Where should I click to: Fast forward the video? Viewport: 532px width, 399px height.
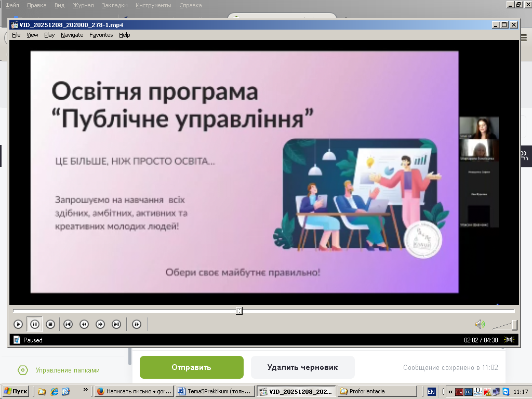pyautogui.click(x=100, y=324)
